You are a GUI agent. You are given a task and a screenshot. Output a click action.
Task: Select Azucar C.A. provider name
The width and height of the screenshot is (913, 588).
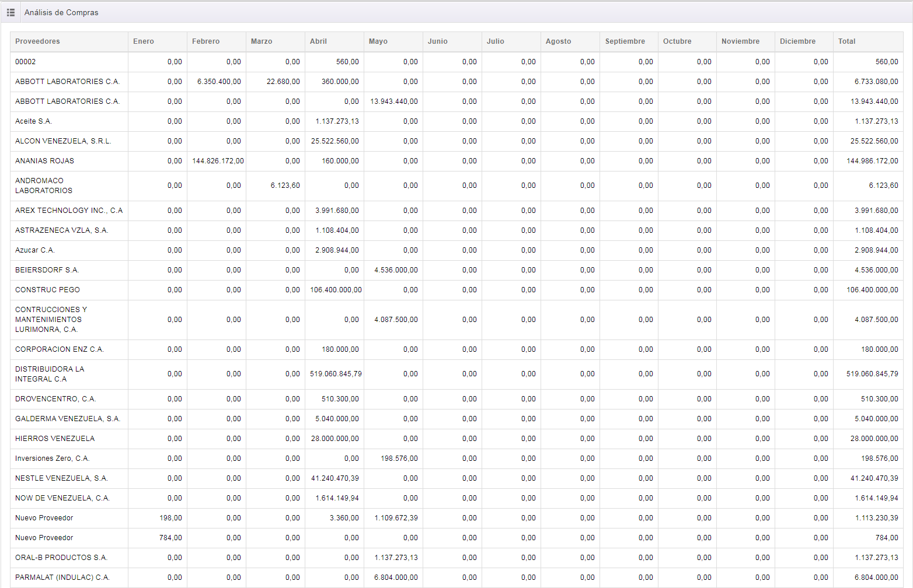(35, 250)
